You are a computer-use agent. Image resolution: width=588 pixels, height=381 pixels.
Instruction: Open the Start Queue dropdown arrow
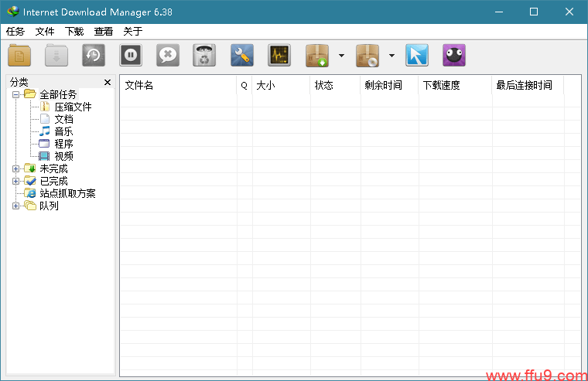(x=341, y=56)
